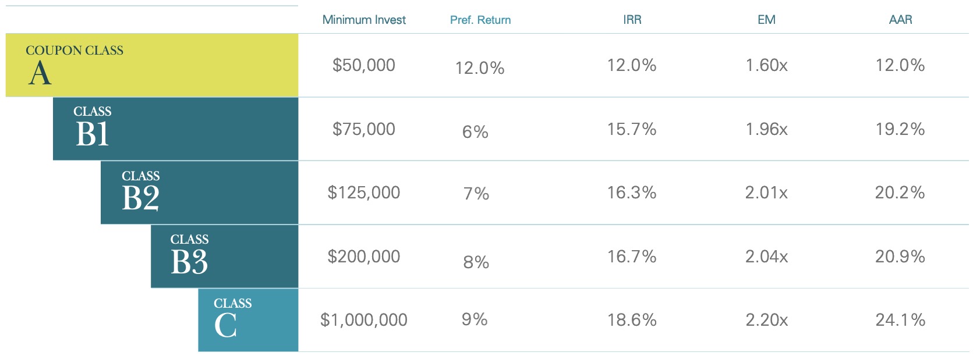Click the EM column header
This screenshot has height=363, width=980.
[x=766, y=20]
